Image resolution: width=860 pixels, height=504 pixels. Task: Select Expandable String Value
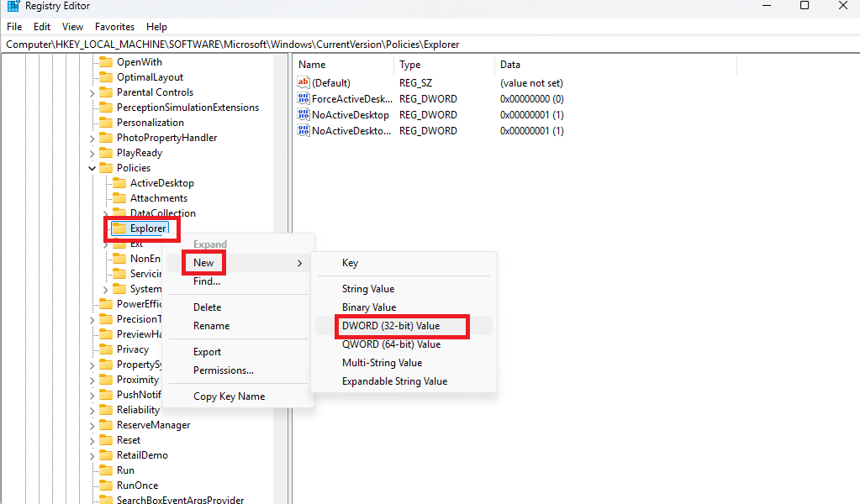pyautogui.click(x=404, y=381)
